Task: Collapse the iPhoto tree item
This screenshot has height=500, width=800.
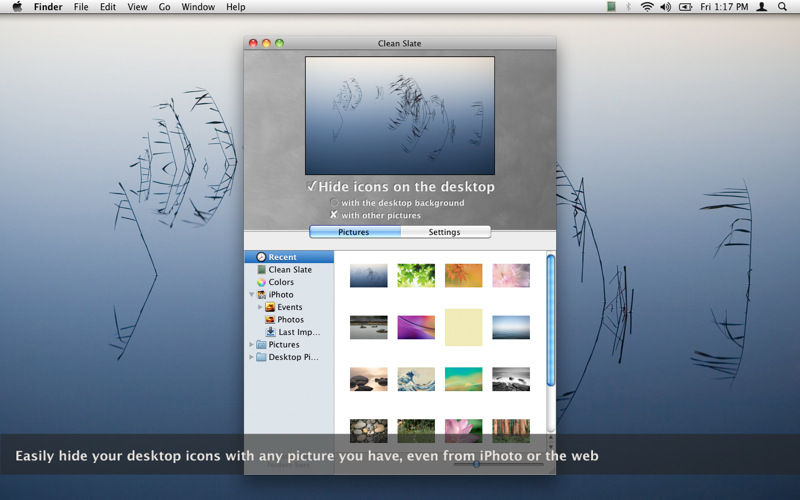Action: [x=252, y=294]
